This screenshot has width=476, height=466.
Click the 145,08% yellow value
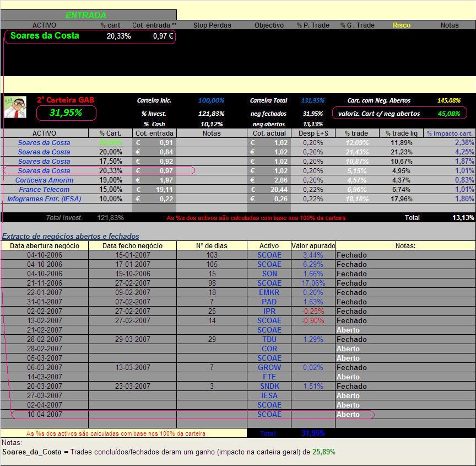[x=448, y=100]
